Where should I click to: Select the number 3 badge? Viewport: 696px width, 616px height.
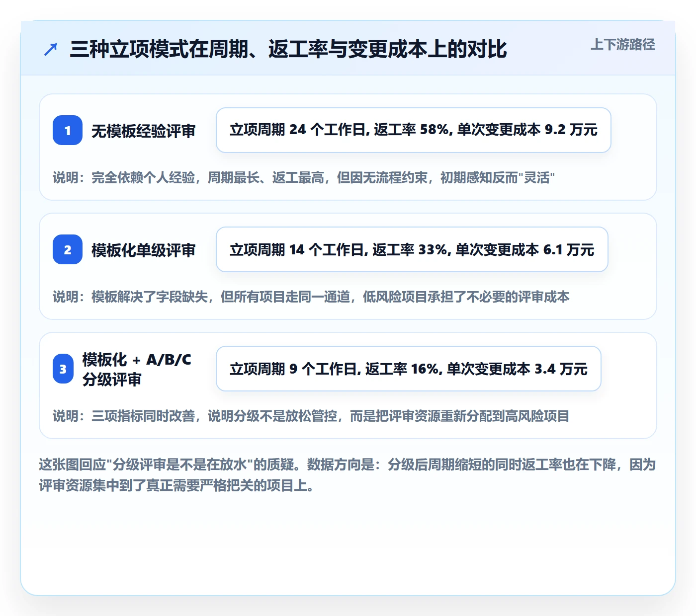coord(63,369)
